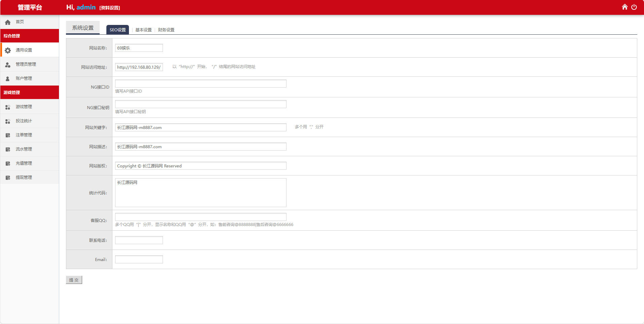Click the house icon beside 首页

(x=8, y=22)
